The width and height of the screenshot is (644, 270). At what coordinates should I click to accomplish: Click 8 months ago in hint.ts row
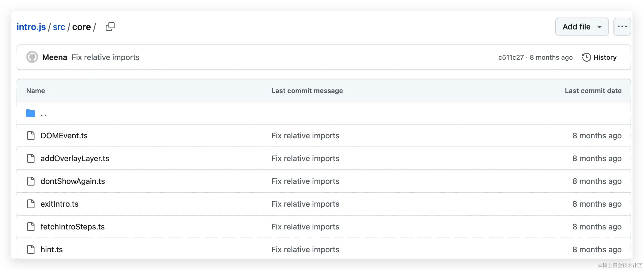coord(597,249)
